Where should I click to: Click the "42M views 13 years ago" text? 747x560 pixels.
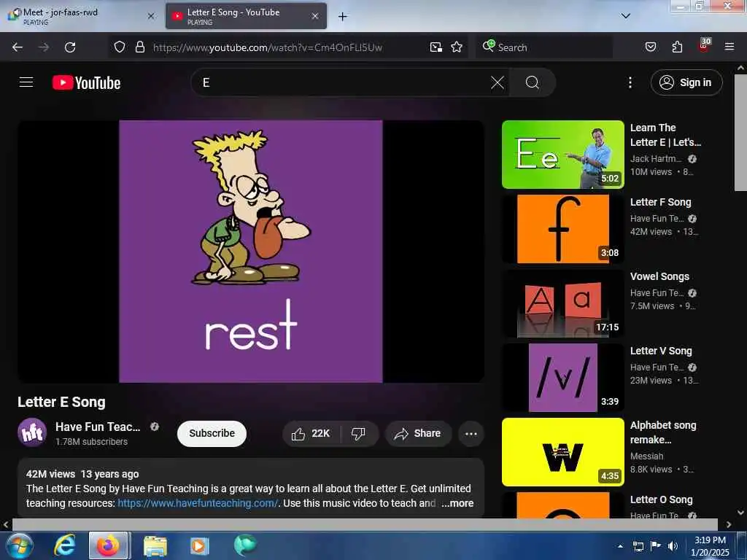coord(82,474)
